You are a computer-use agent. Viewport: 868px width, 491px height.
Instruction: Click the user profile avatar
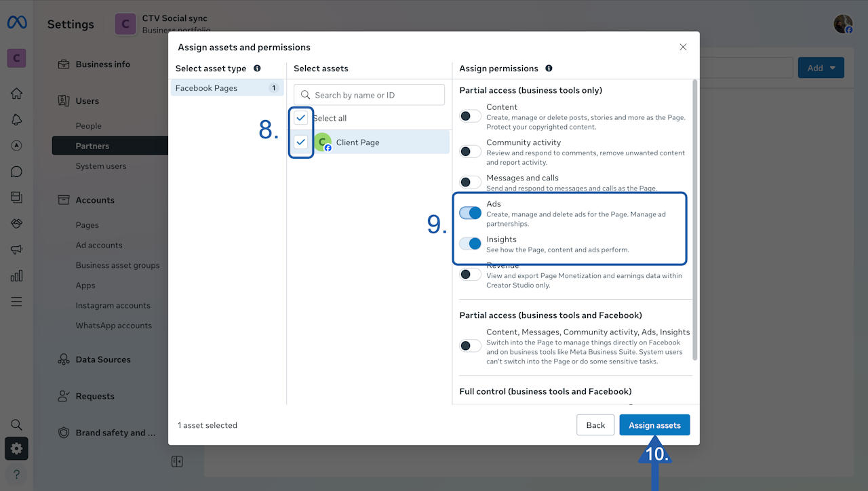pos(843,24)
